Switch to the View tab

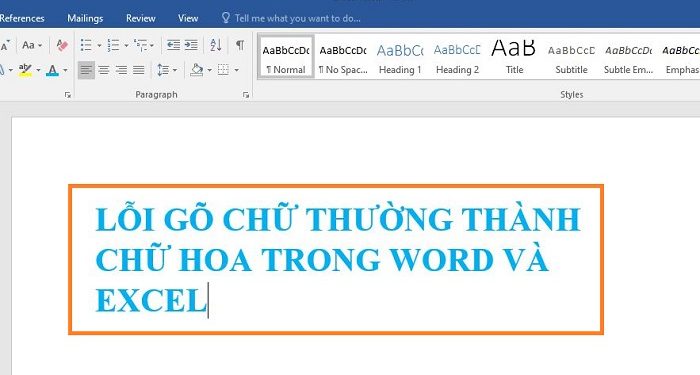[188, 18]
